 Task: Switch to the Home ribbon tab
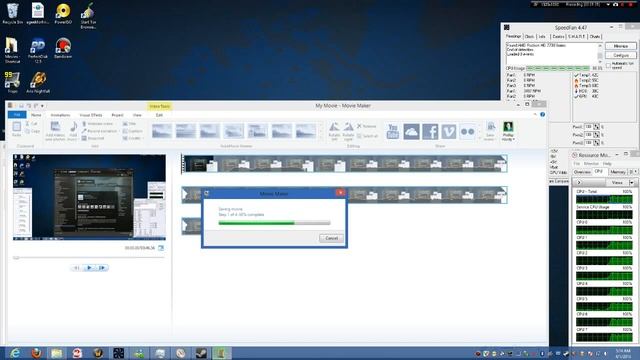(x=36, y=115)
